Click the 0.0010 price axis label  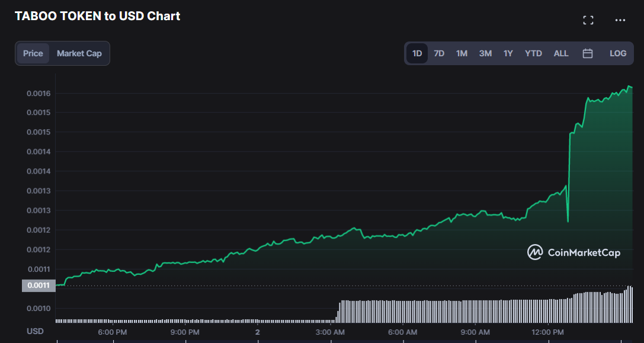[x=39, y=309]
